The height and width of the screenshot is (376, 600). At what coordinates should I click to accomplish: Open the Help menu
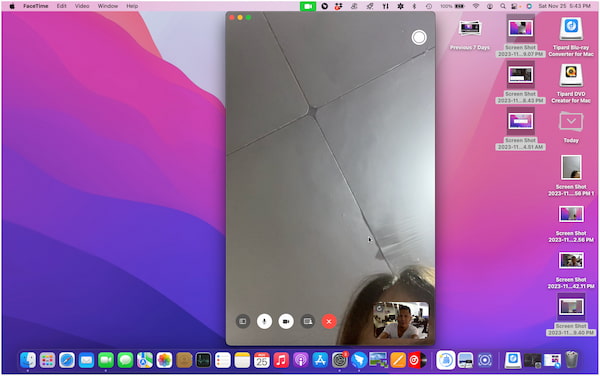click(x=132, y=6)
